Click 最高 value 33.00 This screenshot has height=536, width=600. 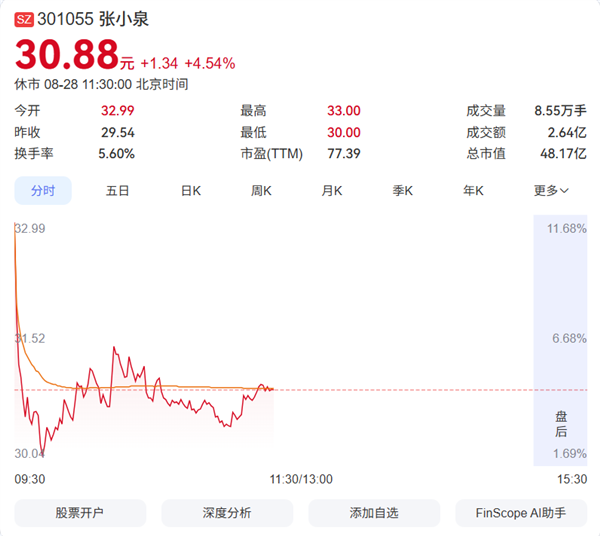(x=344, y=111)
